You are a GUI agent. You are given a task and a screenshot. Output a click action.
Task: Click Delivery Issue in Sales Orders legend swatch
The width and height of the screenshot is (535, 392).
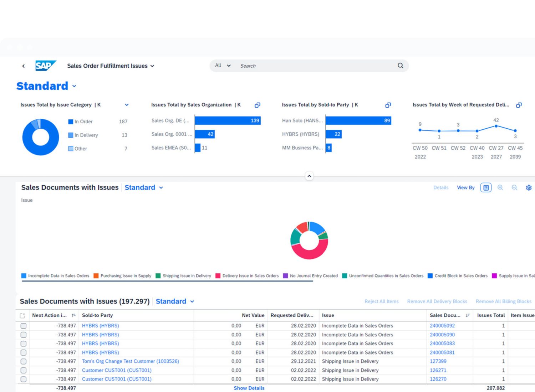[x=218, y=276]
